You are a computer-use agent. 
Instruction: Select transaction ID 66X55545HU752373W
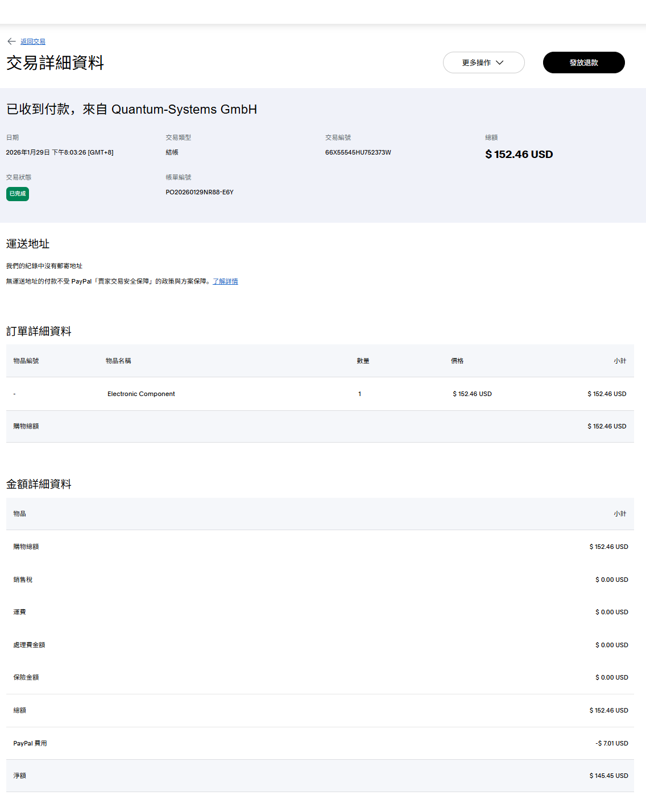pyautogui.click(x=358, y=152)
